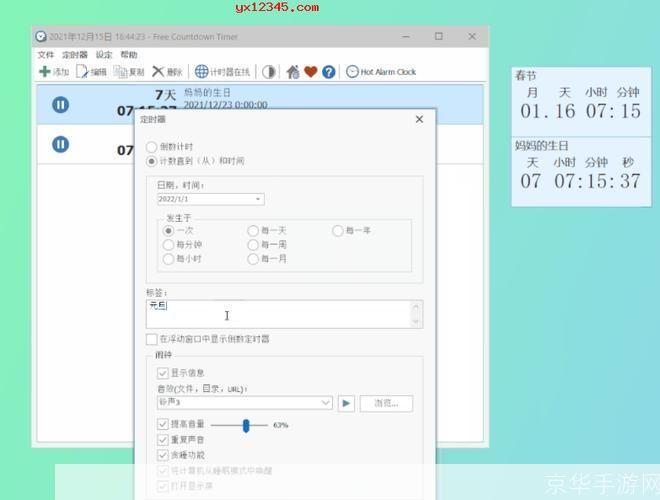This screenshot has width=660, height=500.
Task: Toggle the 显示信息 checkbox
Action: [162, 373]
